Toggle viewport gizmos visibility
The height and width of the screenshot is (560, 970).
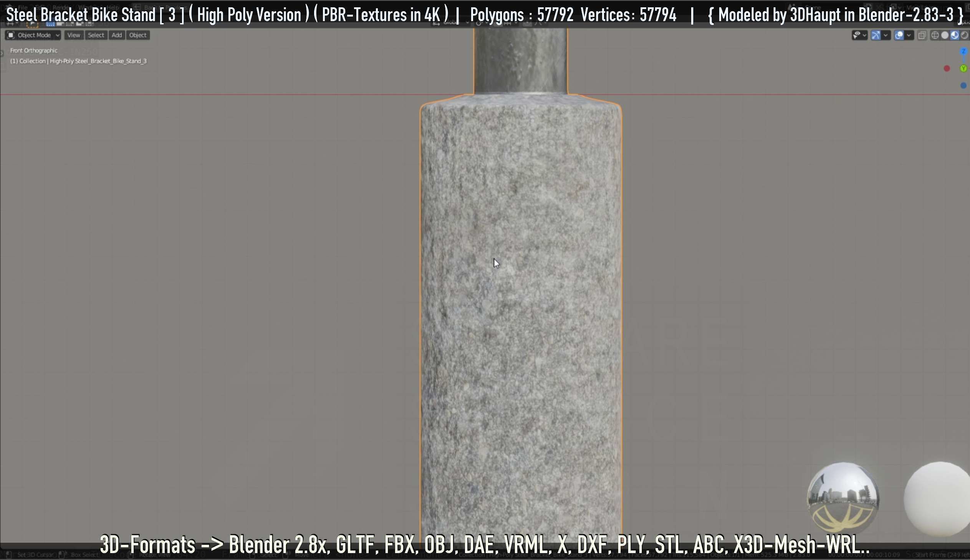[x=876, y=35]
